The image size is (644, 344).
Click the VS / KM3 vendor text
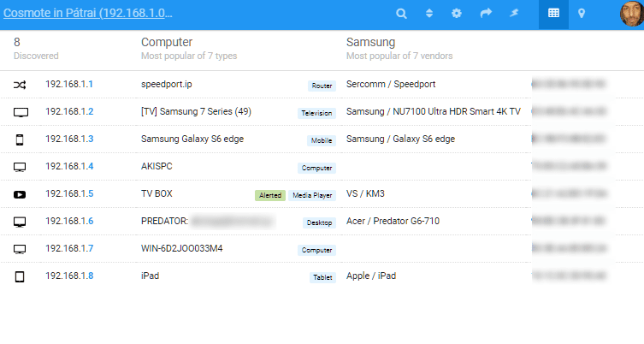click(x=365, y=193)
